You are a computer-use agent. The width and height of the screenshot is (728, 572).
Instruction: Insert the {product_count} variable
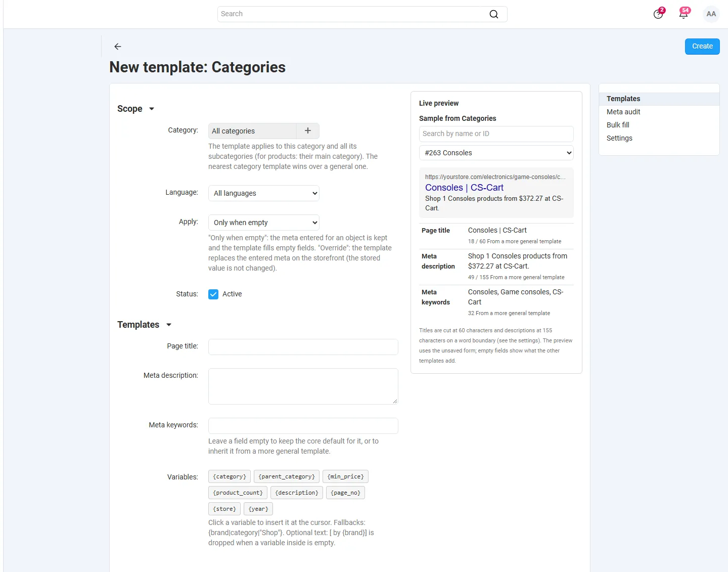point(238,493)
